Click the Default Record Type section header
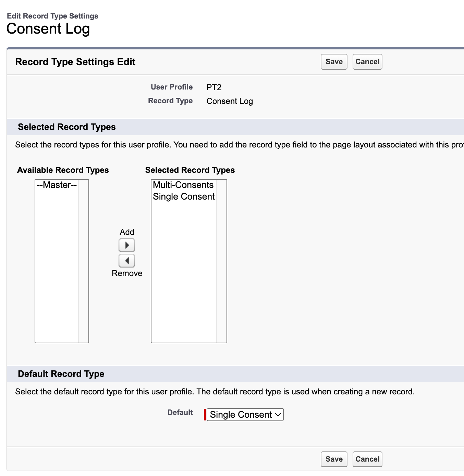This screenshot has width=464, height=476. (x=61, y=374)
